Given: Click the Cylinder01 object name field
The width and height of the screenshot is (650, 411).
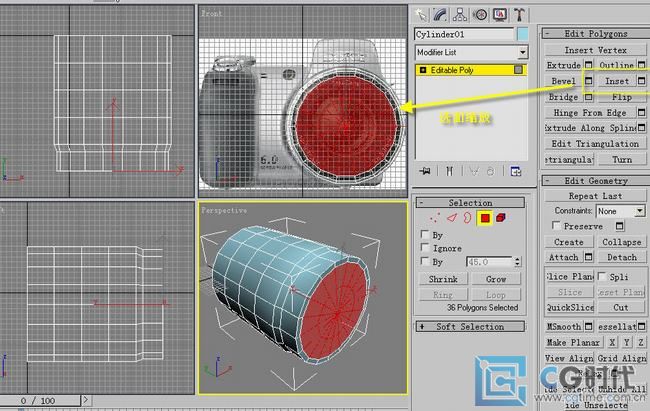Looking at the screenshot, I should pyautogui.click(x=464, y=34).
